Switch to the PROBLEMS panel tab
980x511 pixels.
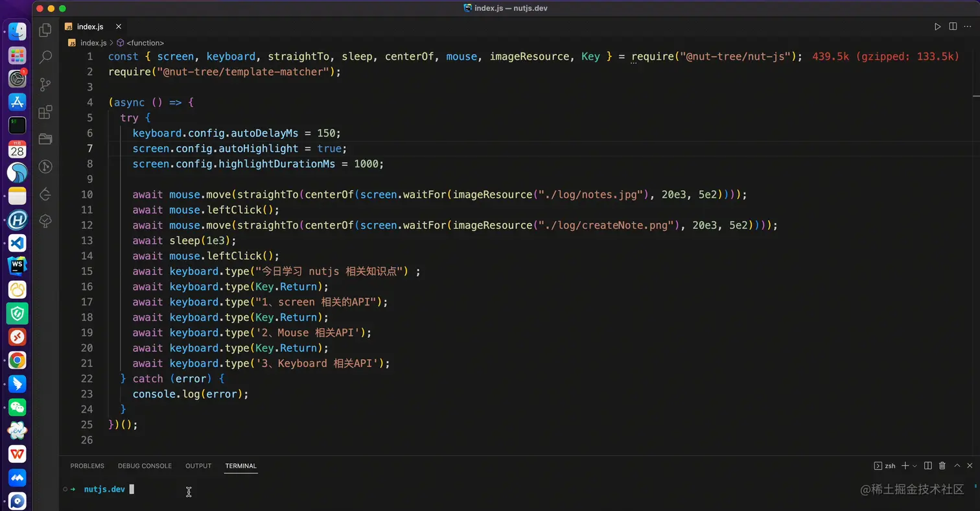[x=87, y=466]
